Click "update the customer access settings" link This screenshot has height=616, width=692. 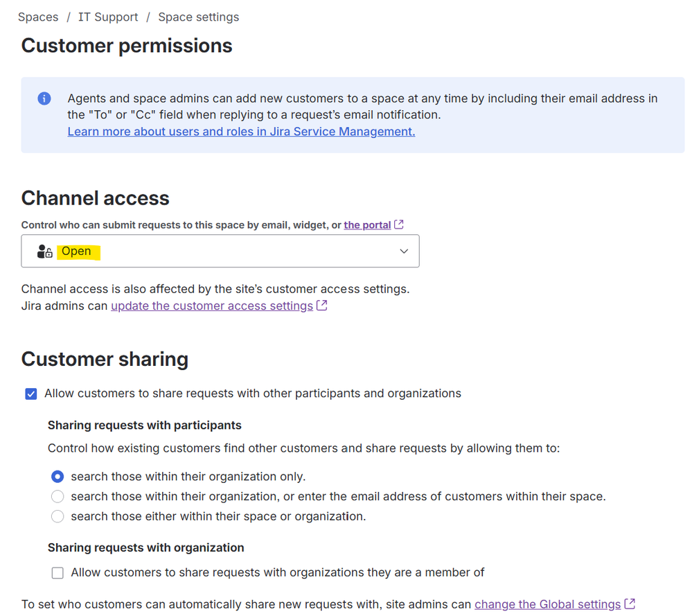[x=211, y=305]
